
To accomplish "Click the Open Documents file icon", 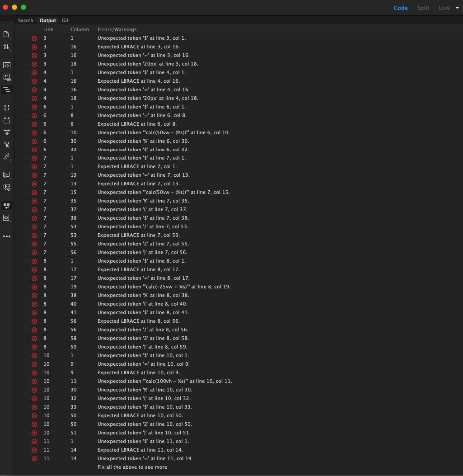I will [6, 33].
